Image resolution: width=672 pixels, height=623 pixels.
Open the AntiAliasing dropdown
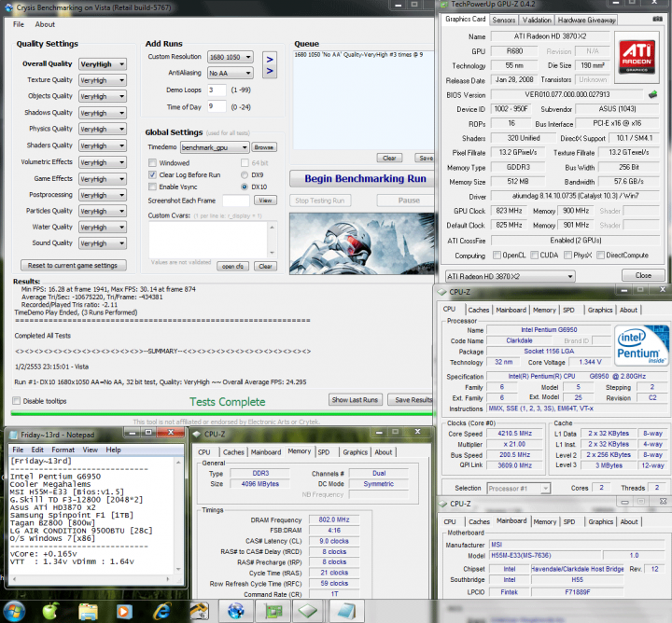[x=231, y=74]
